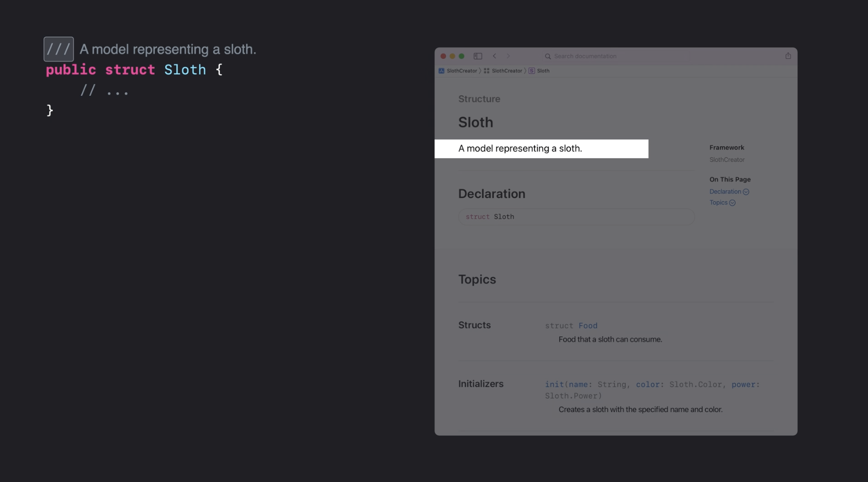This screenshot has height=482, width=868.
Task: Jump to Topics in On This Page
Action: pyautogui.click(x=718, y=202)
